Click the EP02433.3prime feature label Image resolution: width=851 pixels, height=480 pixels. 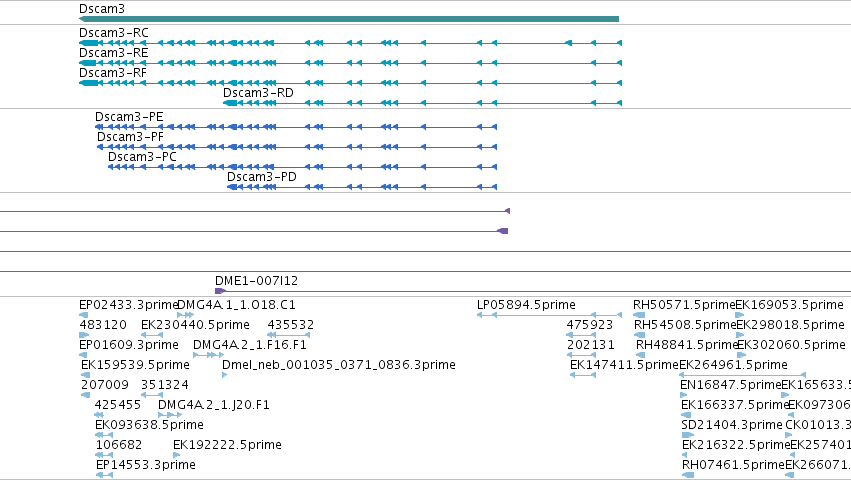pyautogui.click(x=129, y=305)
